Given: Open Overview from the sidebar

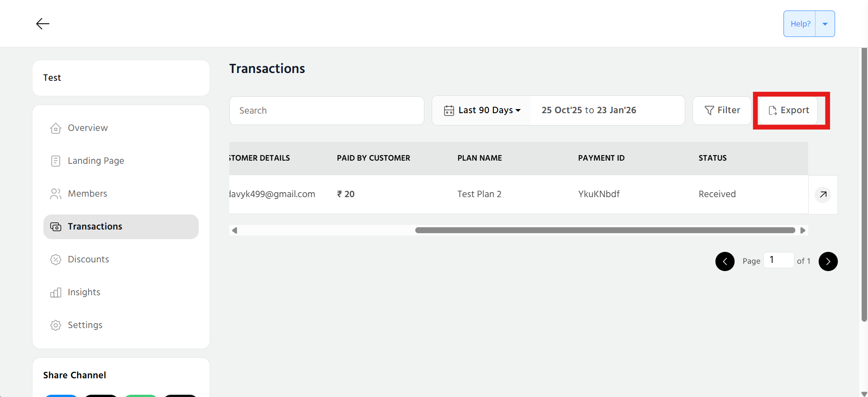Looking at the screenshot, I should point(88,128).
